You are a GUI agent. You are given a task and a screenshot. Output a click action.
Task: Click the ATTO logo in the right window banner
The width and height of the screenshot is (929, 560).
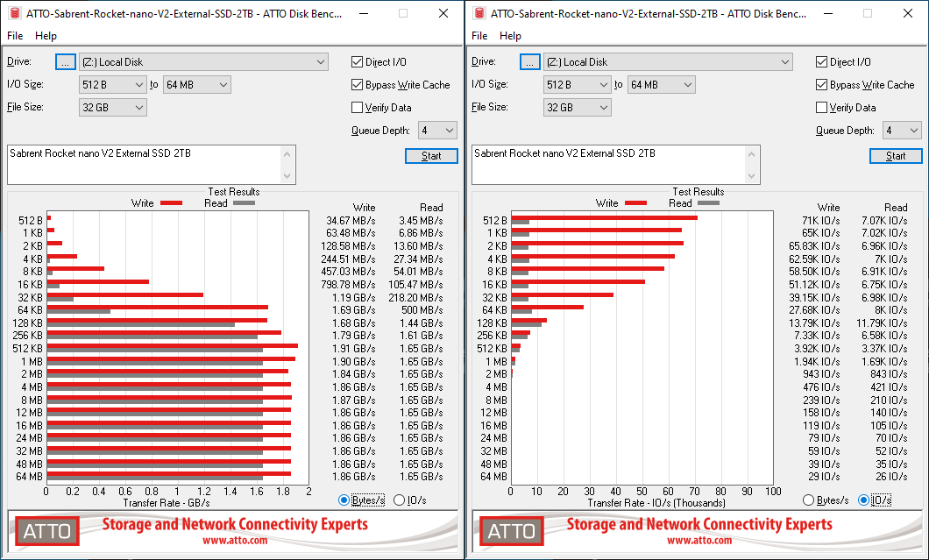tap(512, 531)
